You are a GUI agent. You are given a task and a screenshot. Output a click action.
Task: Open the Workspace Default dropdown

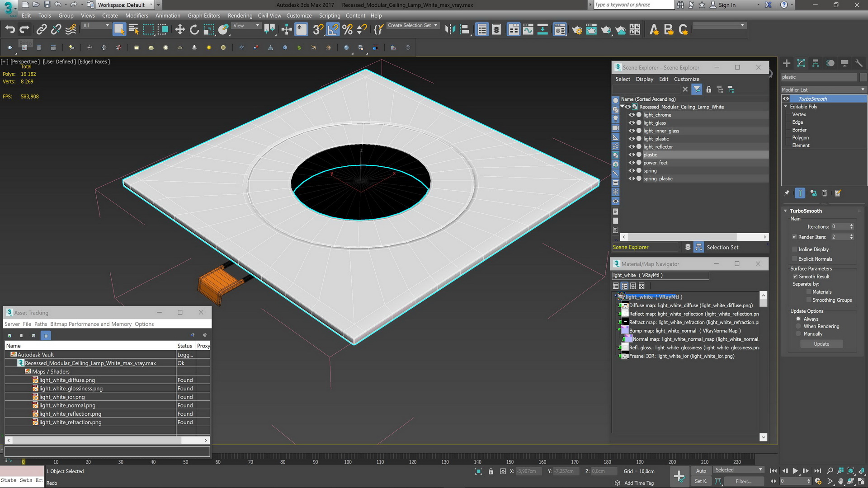tap(125, 5)
